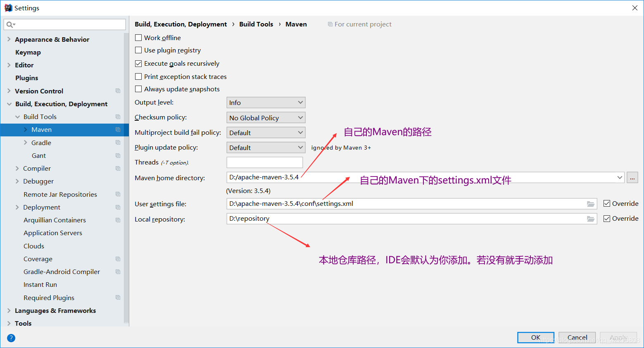Click the Local repository path field
This screenshot has width=644, height=348.
coord(411,219)
